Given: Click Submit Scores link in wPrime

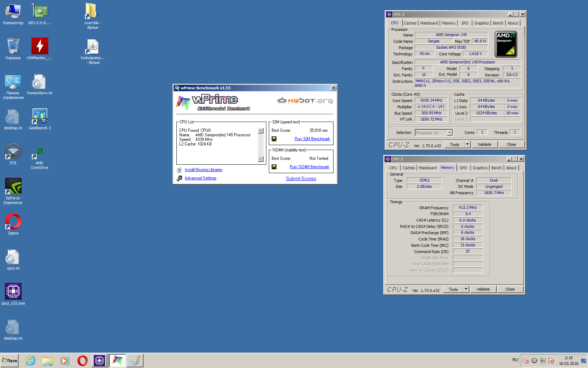Looking at the screenshot, I should point(301,178).
